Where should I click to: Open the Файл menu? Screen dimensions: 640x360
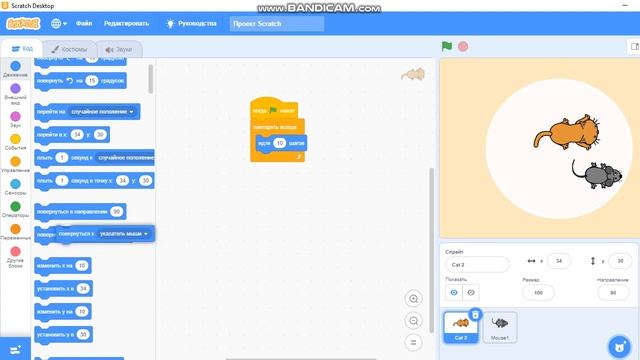tap(84, 24)
